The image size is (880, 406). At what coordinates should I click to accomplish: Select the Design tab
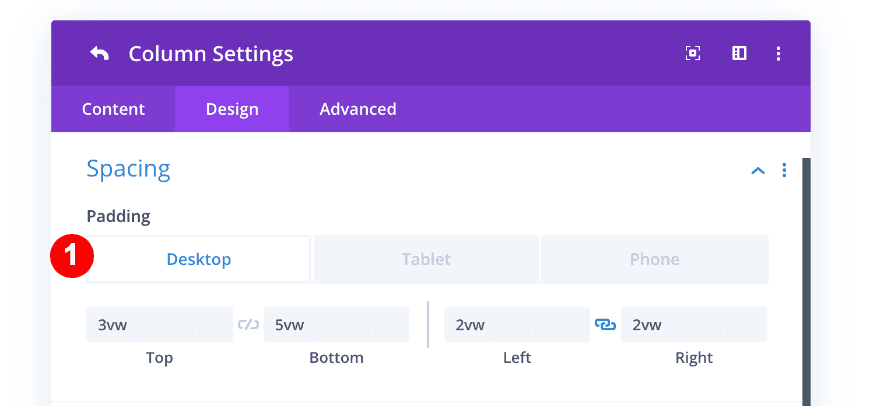point(232,109)
